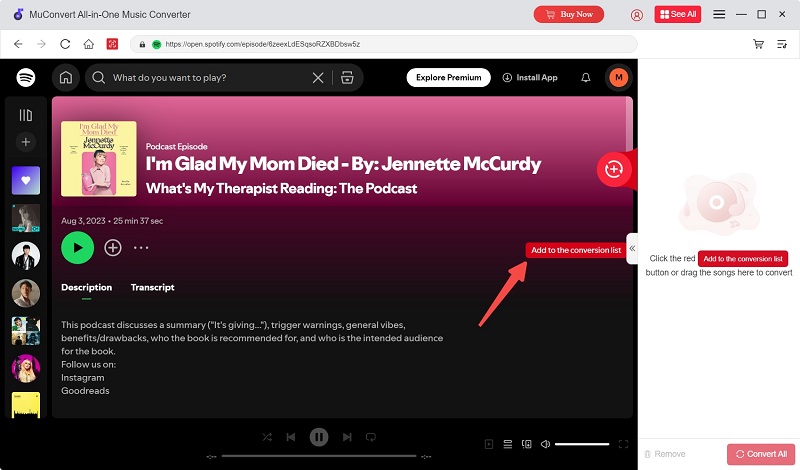
Task: Enter full screen with the expand icon
Action: pyautogui.click(x=623, y=444)
